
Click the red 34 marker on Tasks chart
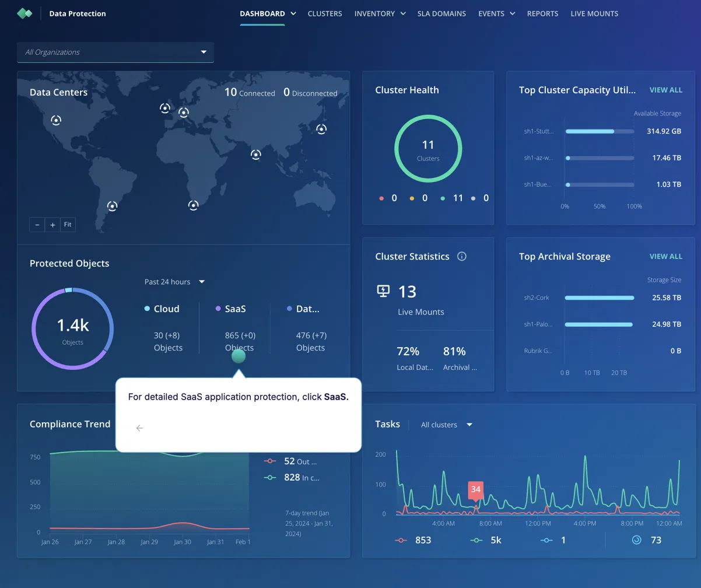476,489
